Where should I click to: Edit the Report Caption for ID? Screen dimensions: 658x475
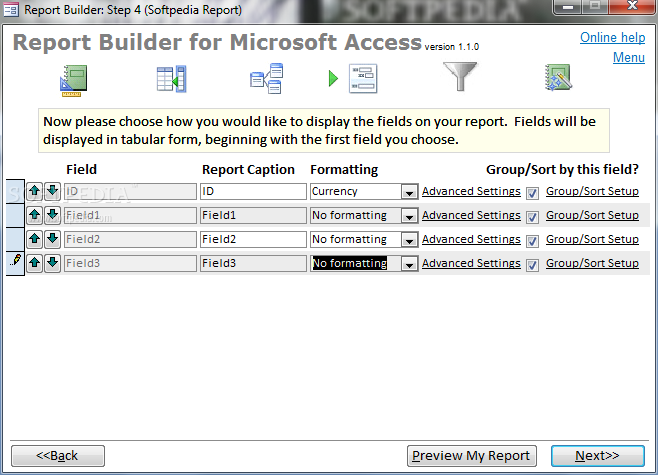click(253, 191)
